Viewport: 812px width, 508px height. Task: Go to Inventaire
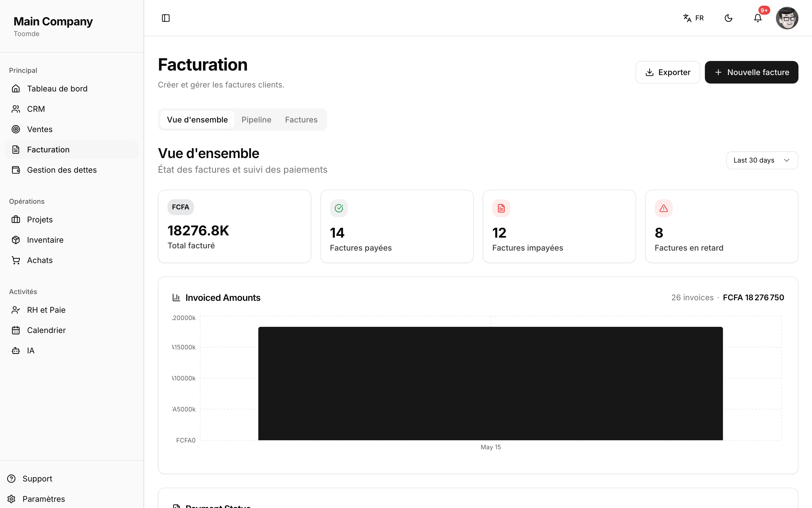tap(71, 240)
